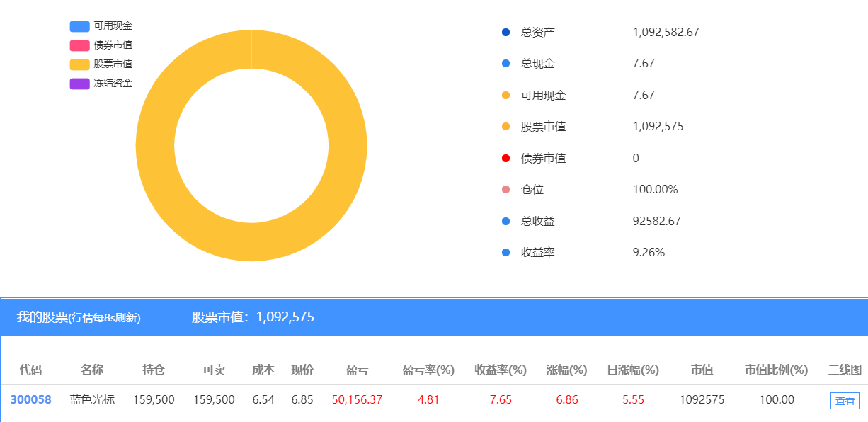Image resolution: width=868 pixels, height=422 pixels.
Task: Click the 日涨幅(%) column header
Action: tap(633, 370)
